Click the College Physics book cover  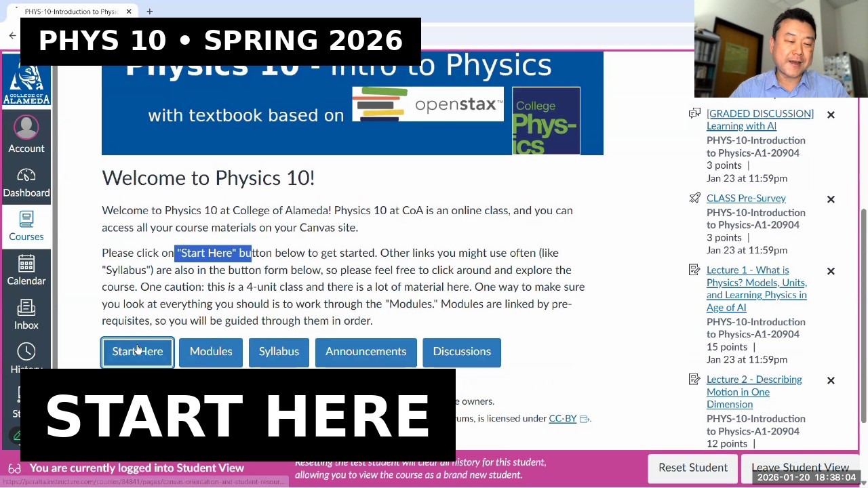pyautogui.click(x=546, y=121)
